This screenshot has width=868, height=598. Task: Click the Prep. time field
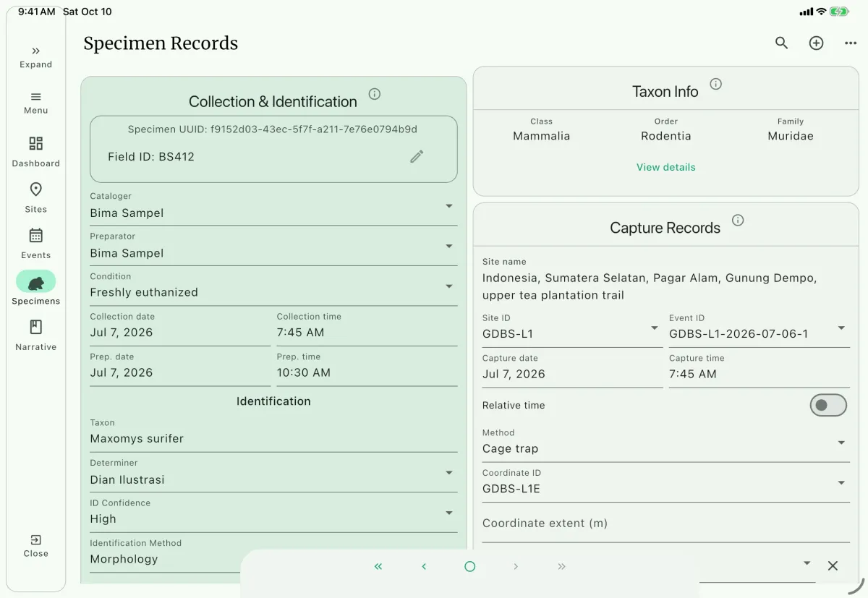click(x=367, y=367)
